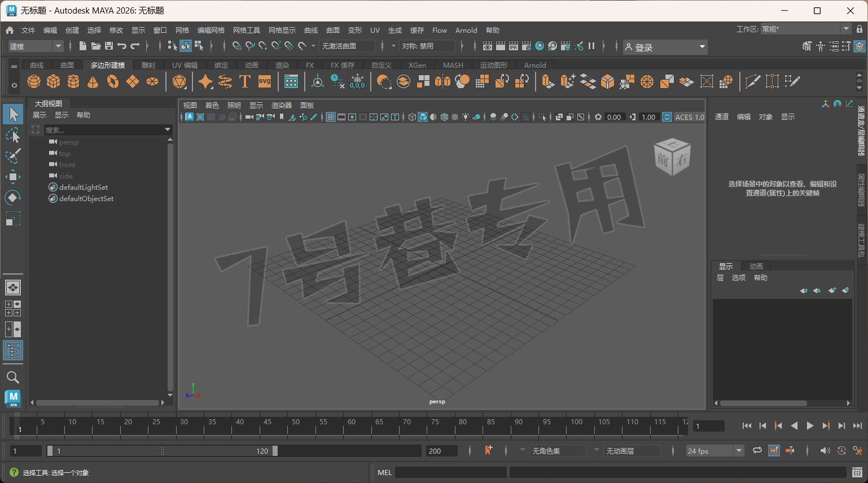Select the Lasso tool in the toolbox
The height and width of the screenshot is (483, 868).
[x=13, y=135]
